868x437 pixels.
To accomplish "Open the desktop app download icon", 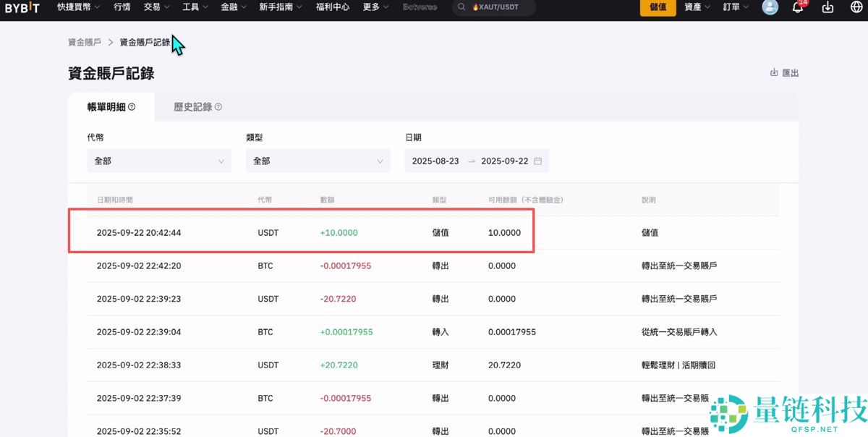I will click(827, 7).
